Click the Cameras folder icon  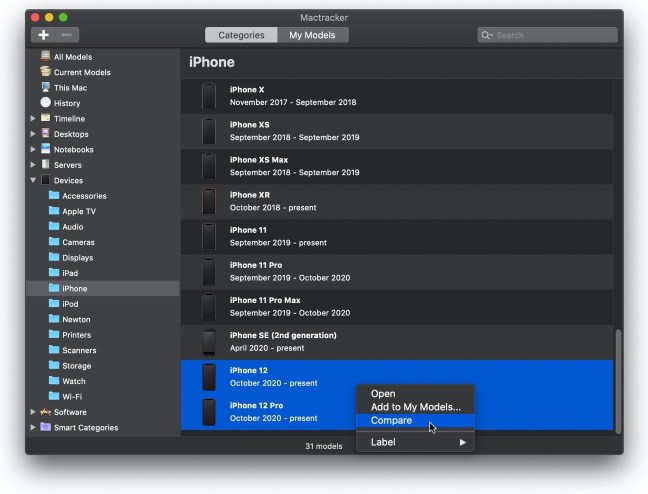click(54, 241)
